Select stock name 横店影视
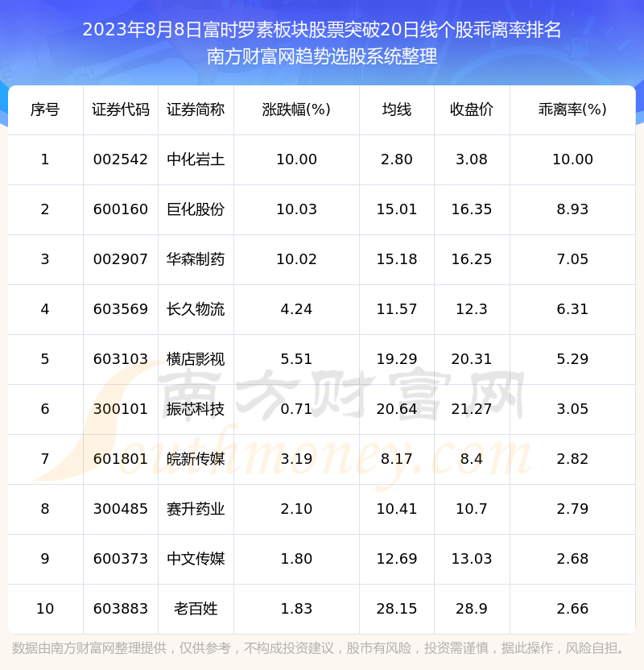Image resolution: width=644 pixels, height=670 pixels. coord(196,359)
